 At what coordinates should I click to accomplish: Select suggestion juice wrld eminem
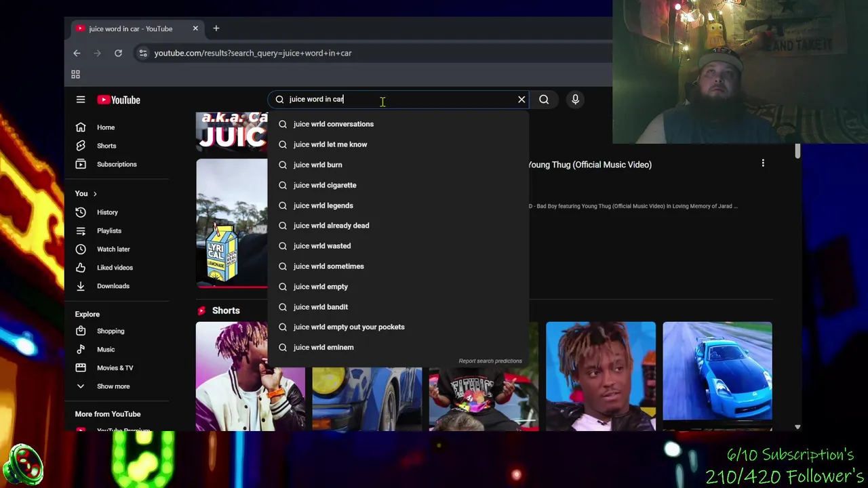point(399,347)
